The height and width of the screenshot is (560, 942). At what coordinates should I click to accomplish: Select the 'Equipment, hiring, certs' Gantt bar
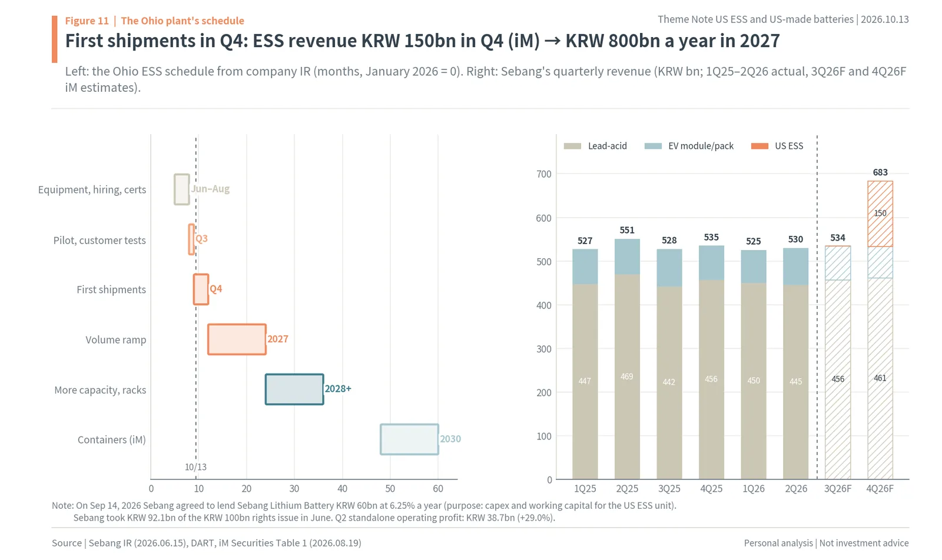coord(182,189)
